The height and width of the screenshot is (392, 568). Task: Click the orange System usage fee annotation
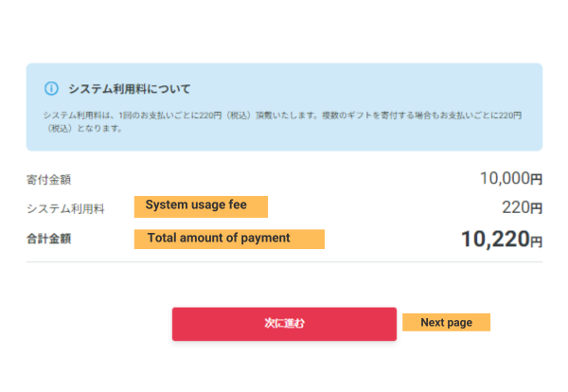point(201,205)
